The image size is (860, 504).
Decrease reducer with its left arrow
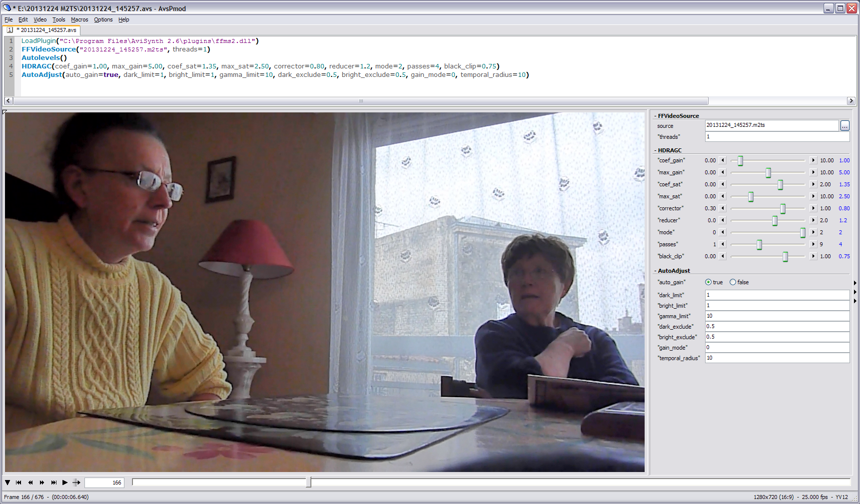coord(723,220)
